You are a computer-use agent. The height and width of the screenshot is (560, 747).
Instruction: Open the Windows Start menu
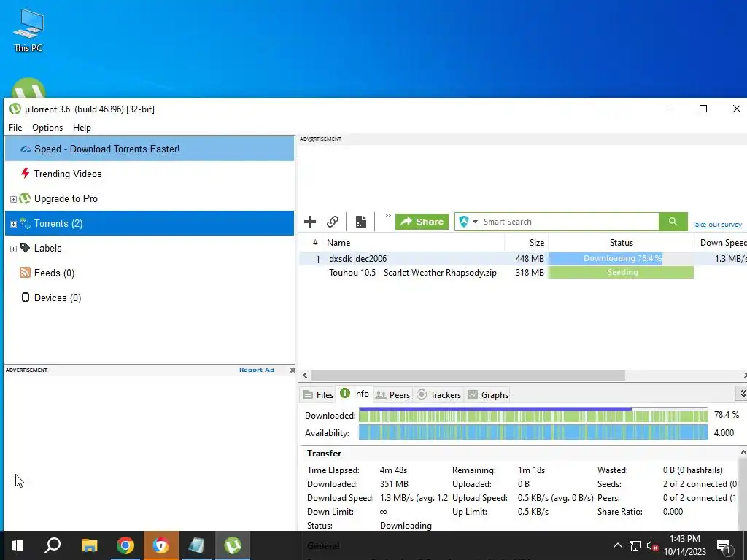18,545
